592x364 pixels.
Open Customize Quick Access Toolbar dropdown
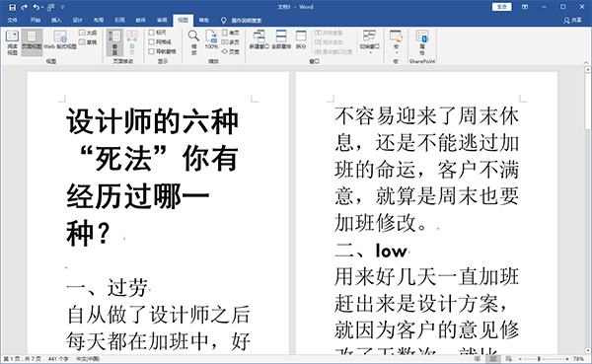pos(63,7)
